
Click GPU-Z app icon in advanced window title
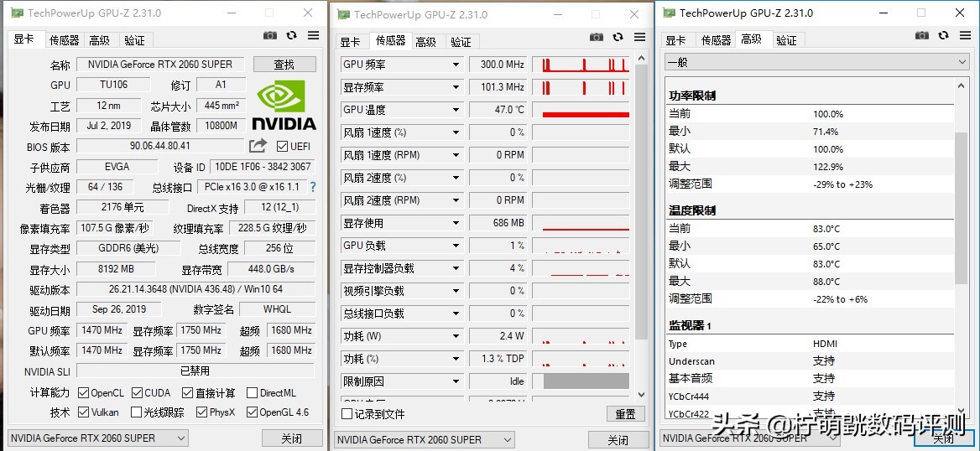tap(670, 13)
